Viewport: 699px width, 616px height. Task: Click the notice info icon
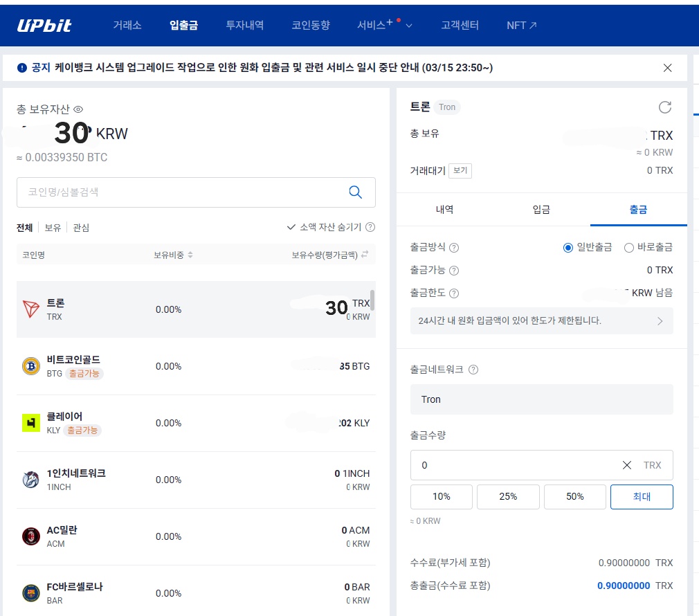click(22, 68)
